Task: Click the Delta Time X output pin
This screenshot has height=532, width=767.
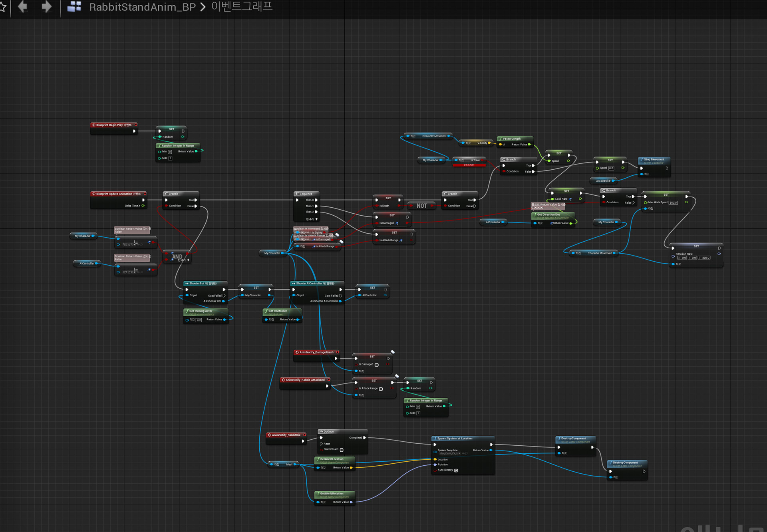Action: click(x=143, y=206)
